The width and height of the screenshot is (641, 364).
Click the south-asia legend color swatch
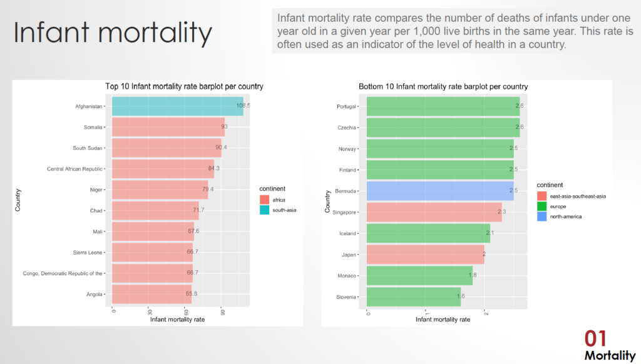click(x=263, y=210)
